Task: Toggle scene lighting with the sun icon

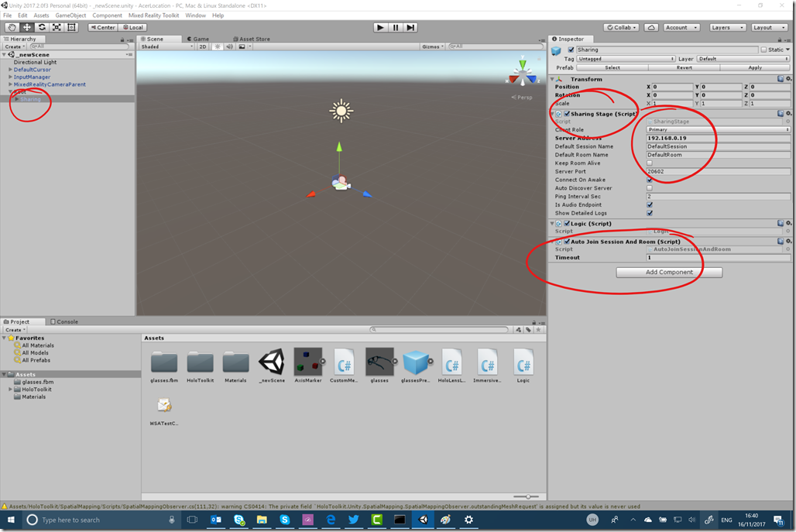Action: click(x=218, y=46)
